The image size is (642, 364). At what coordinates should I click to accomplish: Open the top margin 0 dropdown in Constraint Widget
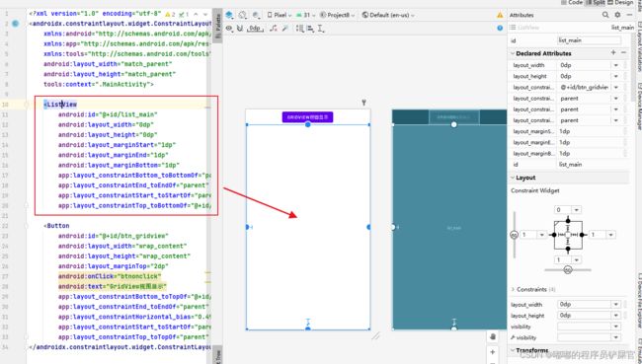[x=577, y=210]
